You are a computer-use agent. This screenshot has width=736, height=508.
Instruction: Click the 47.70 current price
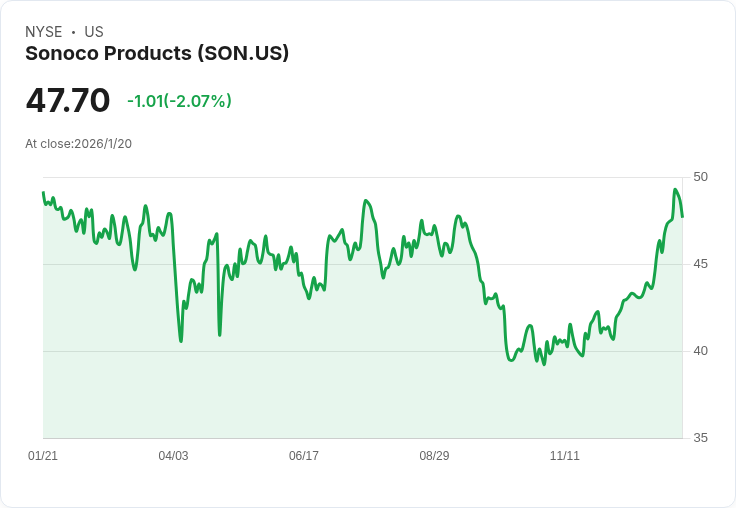(68, 101)
